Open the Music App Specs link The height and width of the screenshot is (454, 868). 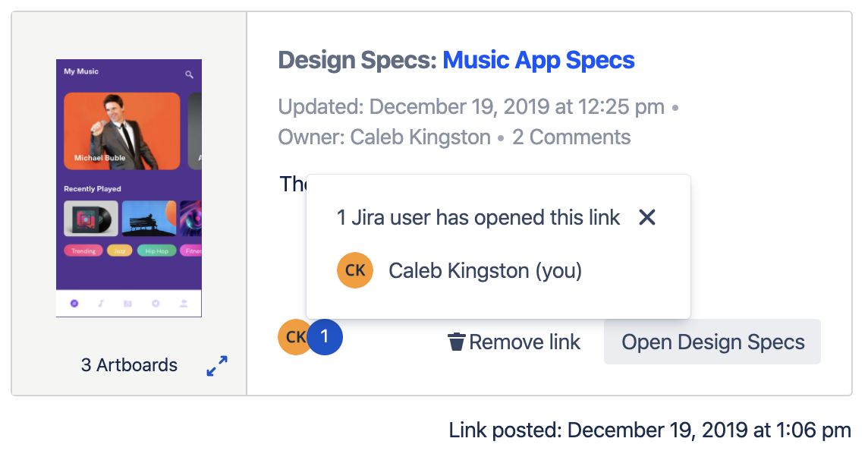(539, 60)
